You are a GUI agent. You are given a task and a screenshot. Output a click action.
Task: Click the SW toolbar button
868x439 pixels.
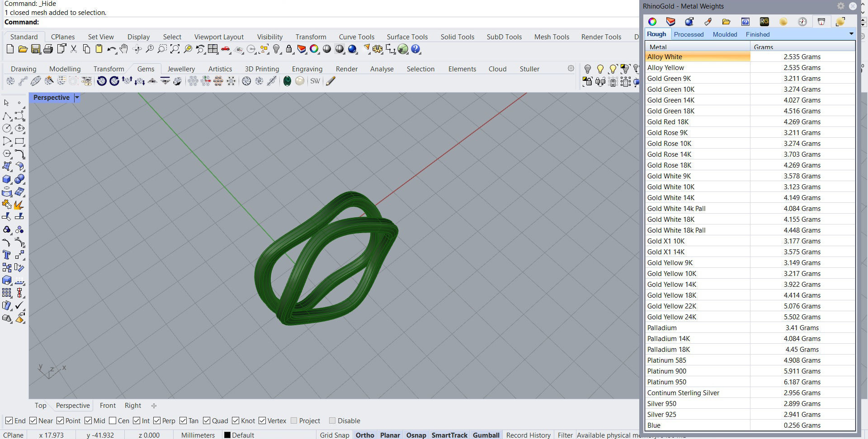[315, 81]
